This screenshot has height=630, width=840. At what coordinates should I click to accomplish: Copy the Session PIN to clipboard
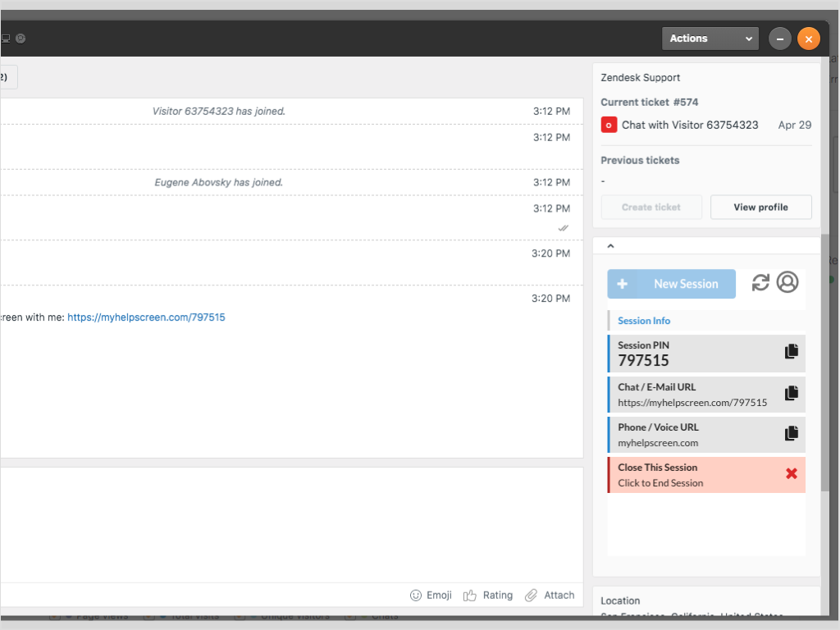(x=791, y=352)
